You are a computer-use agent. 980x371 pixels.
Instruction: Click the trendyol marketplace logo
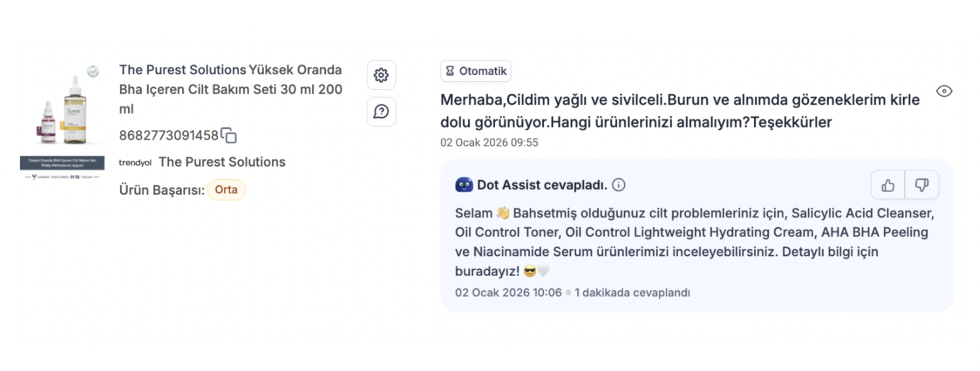pyautogui.click(x=135, y=162)
